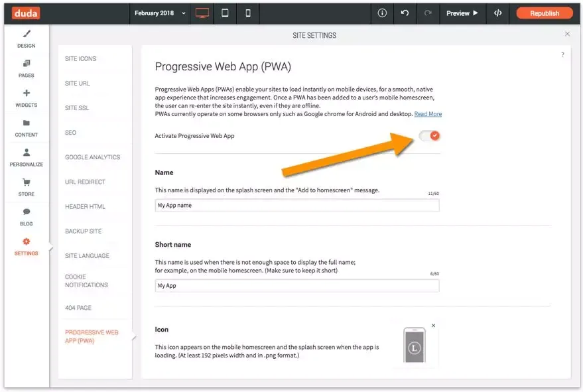This screenshot has height=392, width=583.
Task: Open the Design panel
Action: click(x=27, y=39)
